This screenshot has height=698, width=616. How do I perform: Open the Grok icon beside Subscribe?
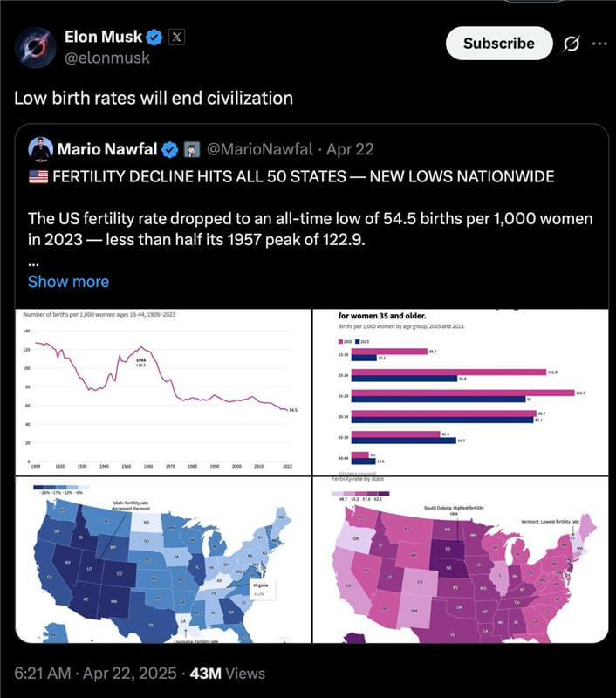point(572,43)
